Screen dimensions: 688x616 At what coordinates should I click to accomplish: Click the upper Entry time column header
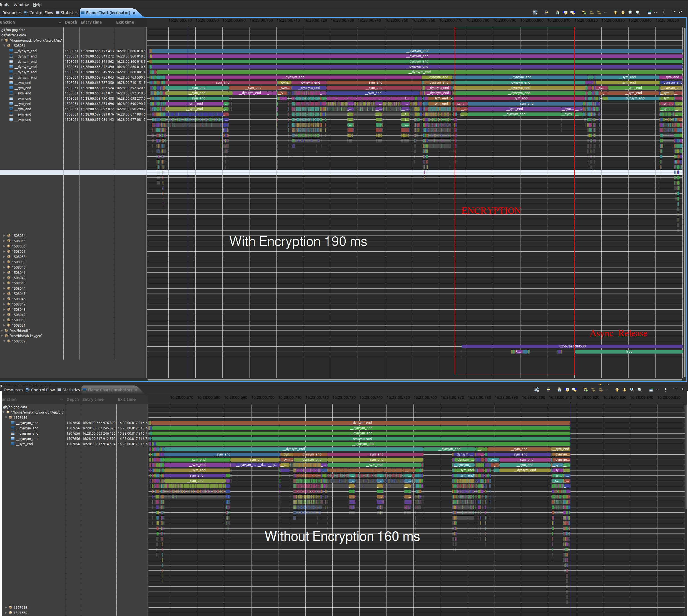[91, 22]
